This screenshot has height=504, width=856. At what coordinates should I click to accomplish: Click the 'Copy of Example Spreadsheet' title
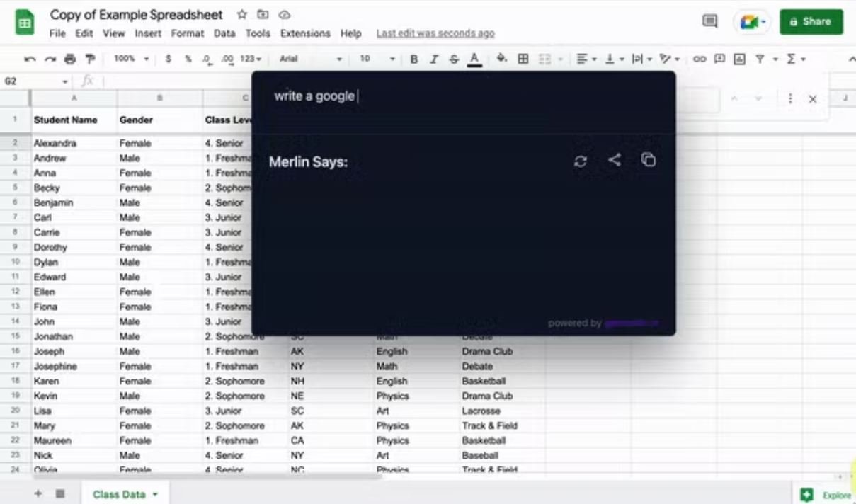pos(137,15)
